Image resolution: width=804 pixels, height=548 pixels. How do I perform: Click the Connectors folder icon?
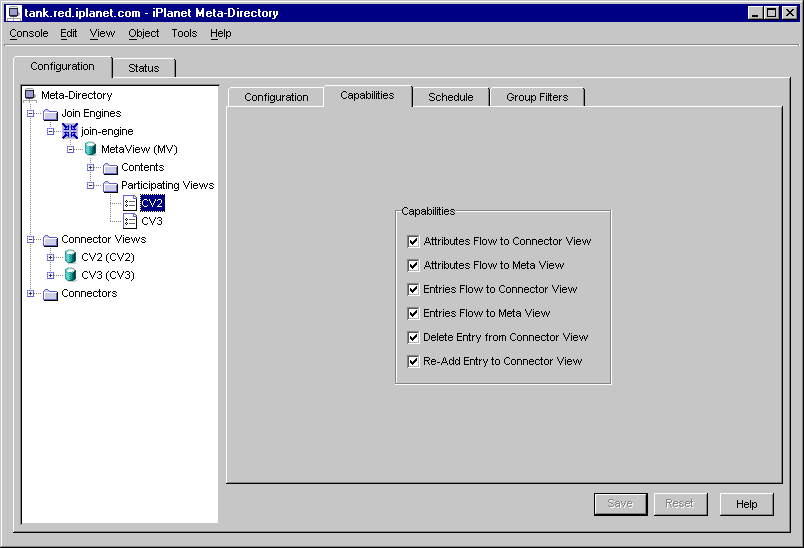(50, 294)
